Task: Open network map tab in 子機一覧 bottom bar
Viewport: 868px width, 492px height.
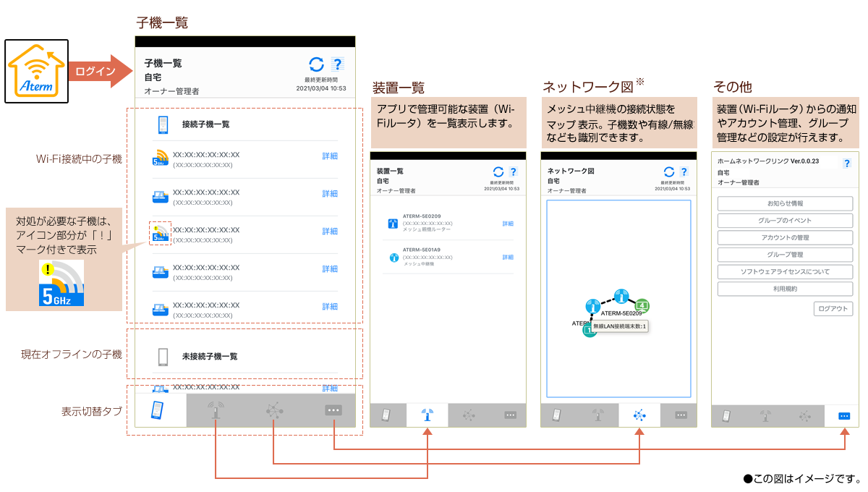Action: coord(274,410)
